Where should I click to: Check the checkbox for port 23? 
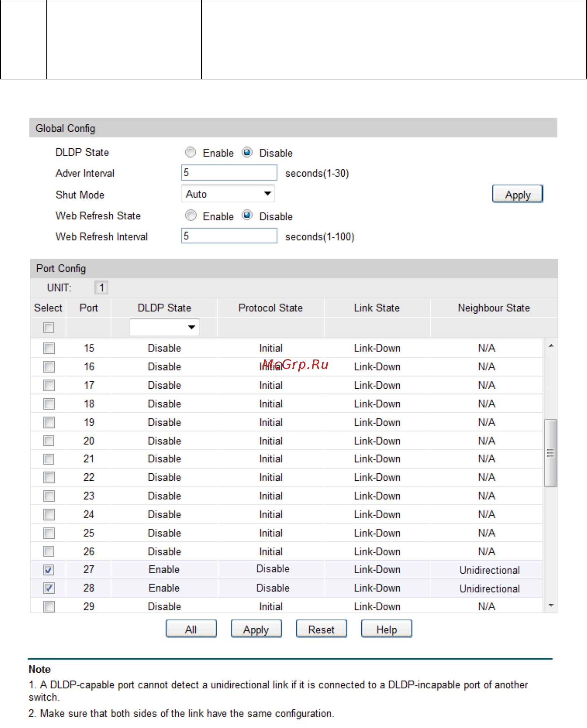pos(49,496)
